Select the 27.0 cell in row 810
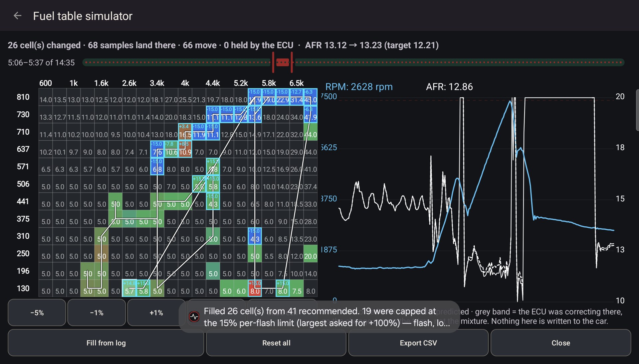The height and width of the screenshot is (364, 639). click(x=171, y=97)
